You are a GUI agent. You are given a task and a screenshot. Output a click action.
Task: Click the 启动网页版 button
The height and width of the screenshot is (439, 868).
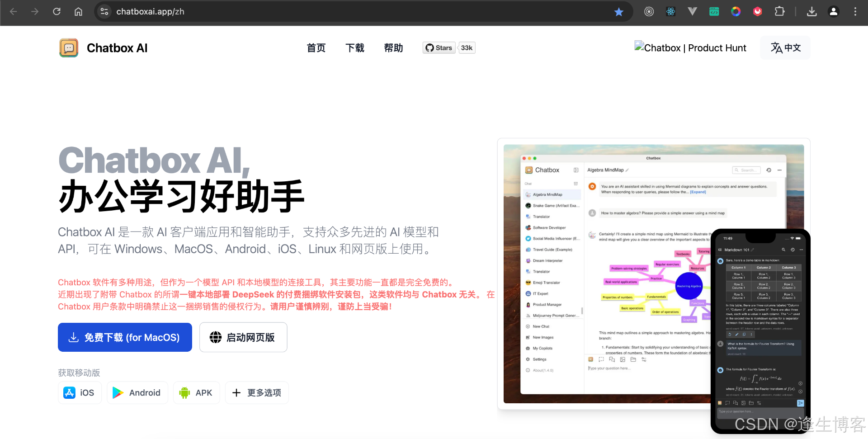pos(243,337)
